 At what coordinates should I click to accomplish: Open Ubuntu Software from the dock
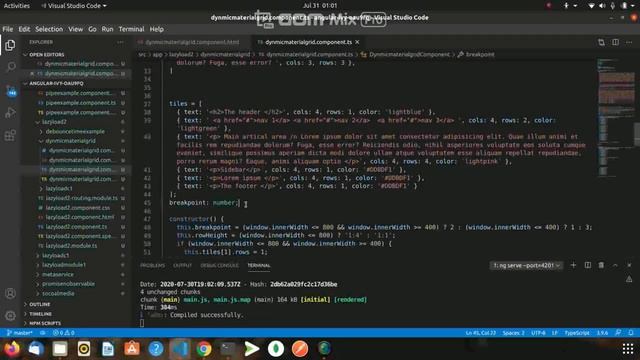(132, 349)
